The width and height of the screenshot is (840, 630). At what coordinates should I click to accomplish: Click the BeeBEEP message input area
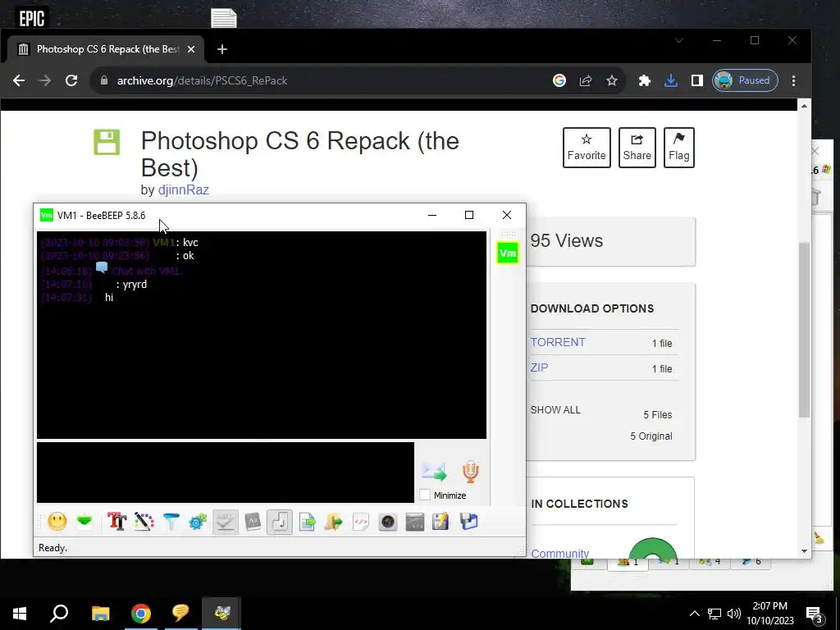tap(226, 472)
